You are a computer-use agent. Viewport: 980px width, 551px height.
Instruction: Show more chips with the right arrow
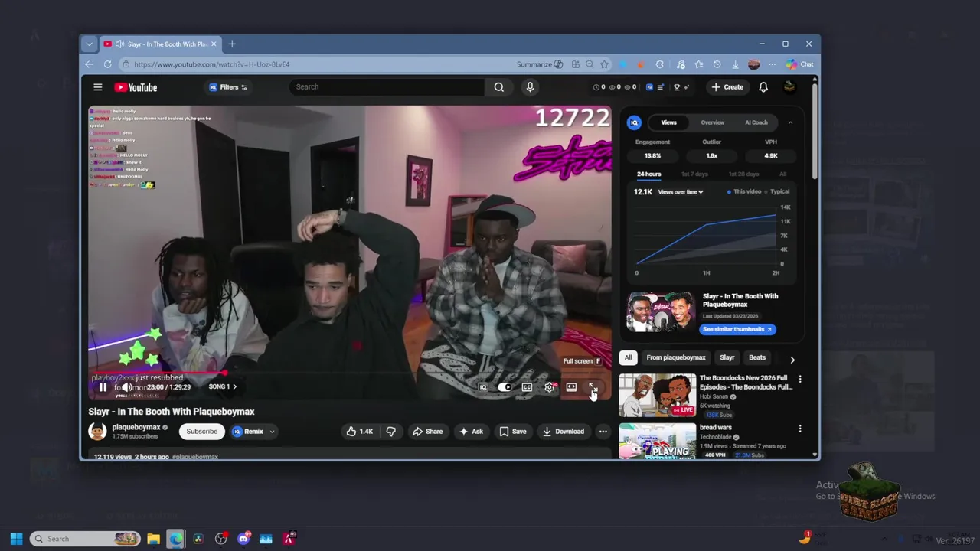tap(792, 359)
